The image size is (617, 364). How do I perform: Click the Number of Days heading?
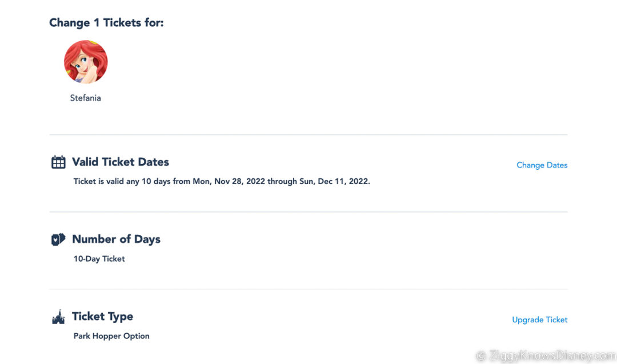point(116,239)
